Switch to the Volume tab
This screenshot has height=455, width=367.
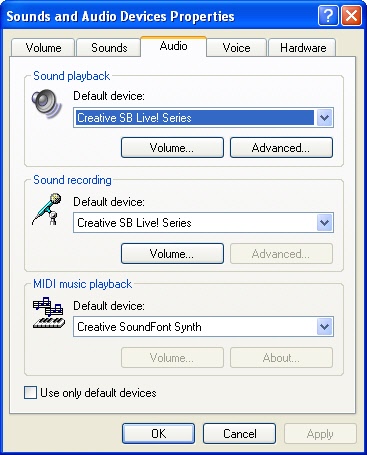coord(43,48)
